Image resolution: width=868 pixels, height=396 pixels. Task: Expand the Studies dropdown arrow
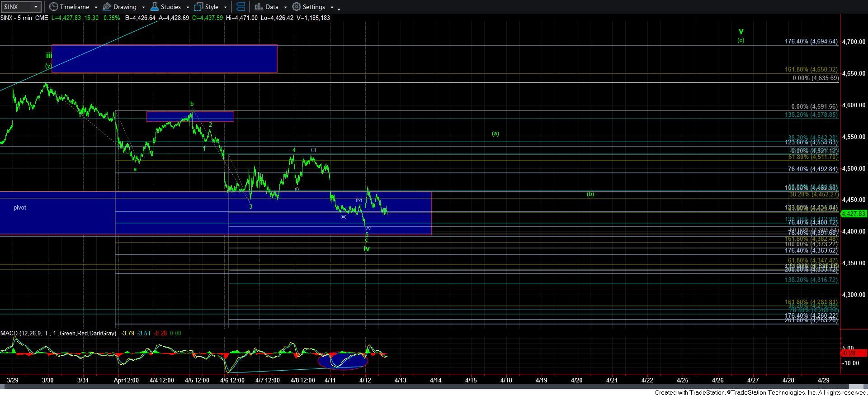188,7
